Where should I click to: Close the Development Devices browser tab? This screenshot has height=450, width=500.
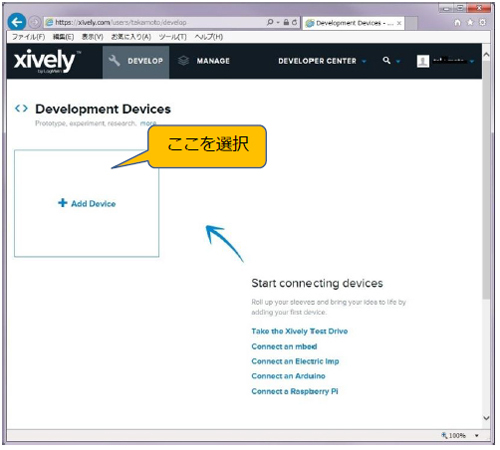pyautogui.click(x=399, y=23)
